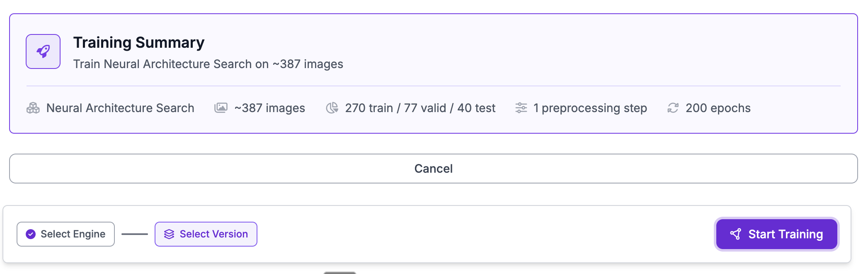Click the epochs refresh icon

coord(672,108)
